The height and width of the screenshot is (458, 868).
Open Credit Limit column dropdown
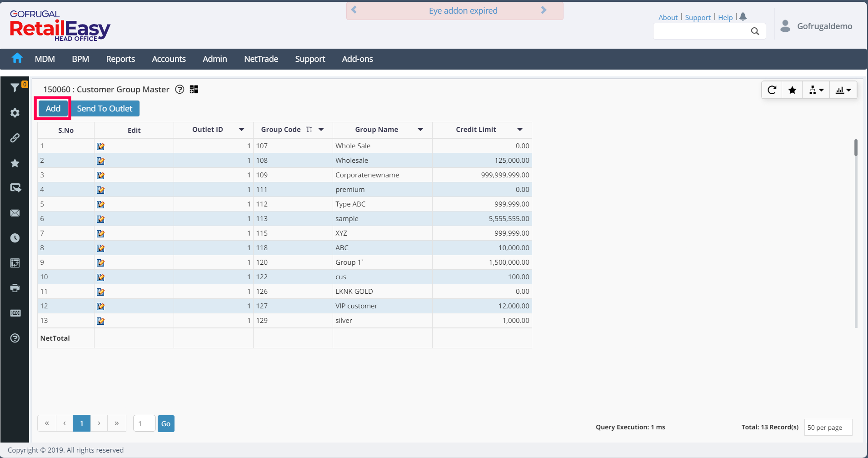coord(520,130)
